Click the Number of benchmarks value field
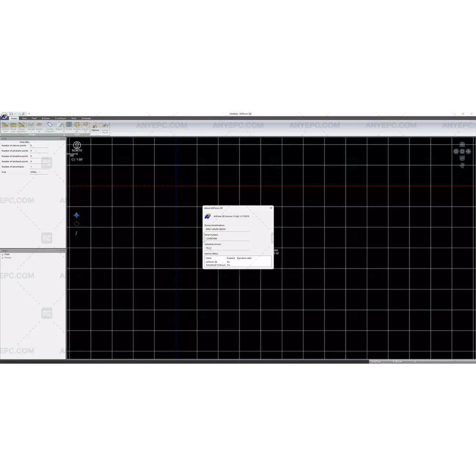The image size is (476, 476). [x=38, y=167]
